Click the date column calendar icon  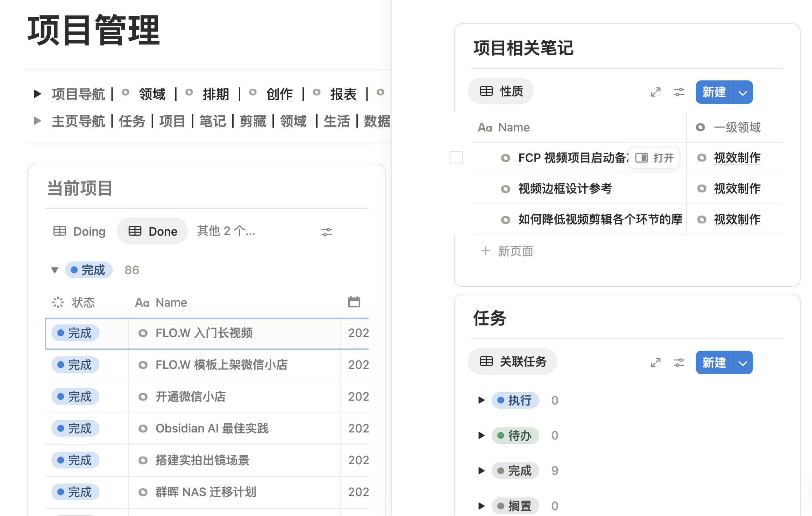[354, 302]
